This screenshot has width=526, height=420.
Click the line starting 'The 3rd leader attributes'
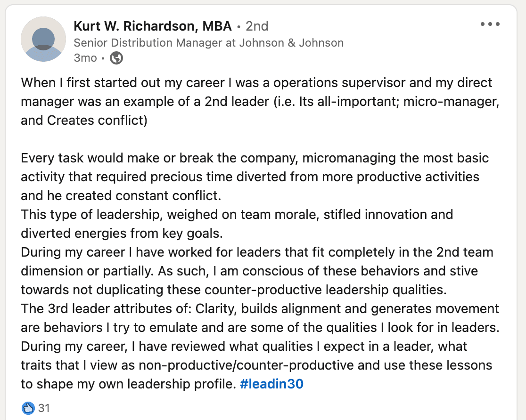260,308
